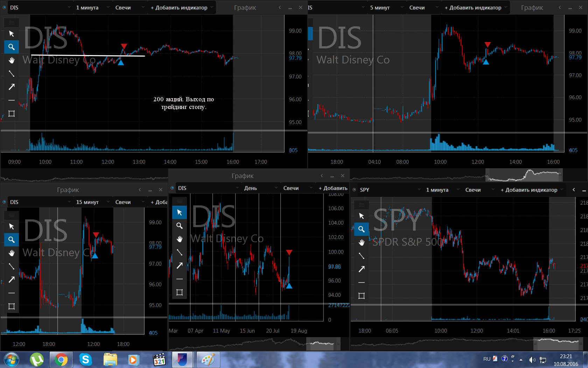Viewport: 588px width, 368px height.
Task: Select the rectangle tool in SPY chart
Action: 362,296
